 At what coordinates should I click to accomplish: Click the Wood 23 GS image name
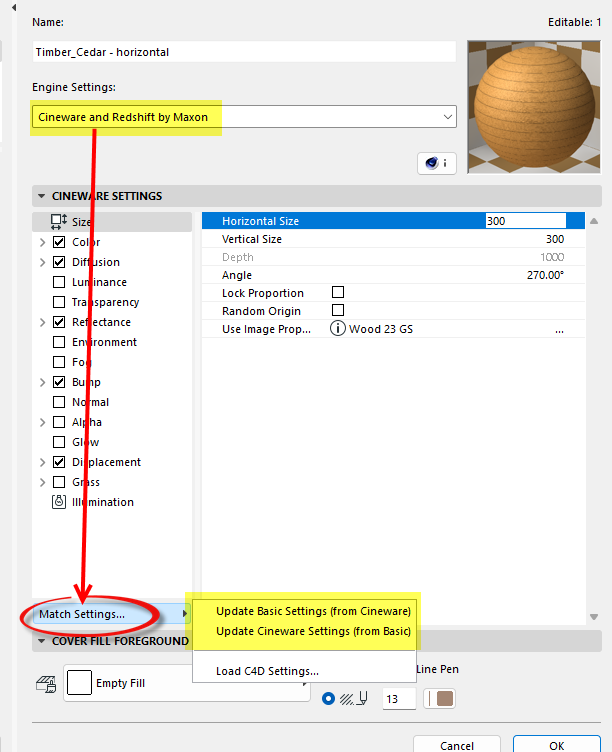tap(381, 329)
